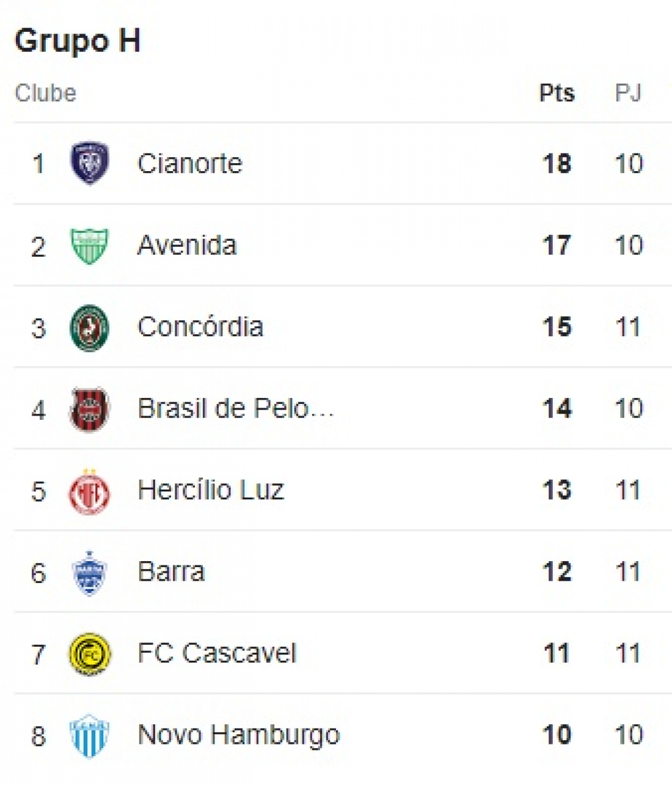Click the Pts column header
The height and width of the screenshot is (786, 672).
pos(557,94)
